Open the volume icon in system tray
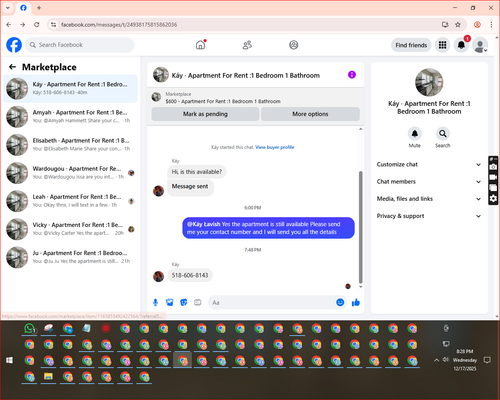 pyautogui.click(x=446, y=360)
